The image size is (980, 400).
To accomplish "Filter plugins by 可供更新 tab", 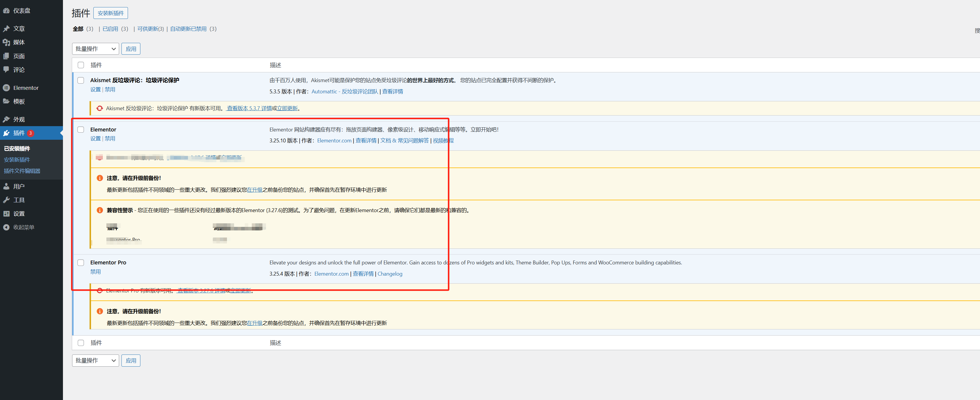I will click(150, 29).
